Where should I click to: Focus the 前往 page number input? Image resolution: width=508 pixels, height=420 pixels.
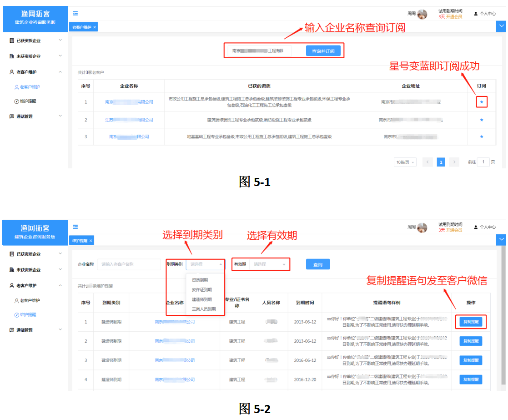tap(483, 162)
